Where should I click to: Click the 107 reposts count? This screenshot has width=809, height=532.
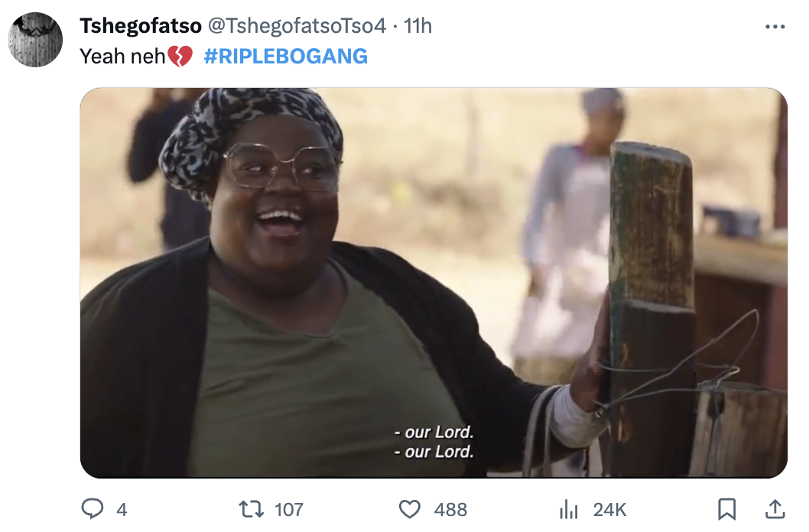click(289, 510)
